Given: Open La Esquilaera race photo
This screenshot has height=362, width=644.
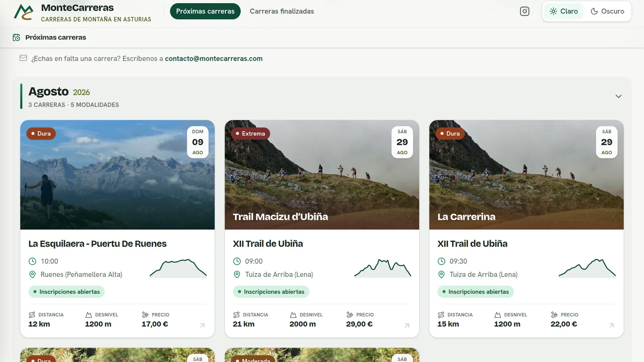Looking at the screenshot, I should coord(118,175).
